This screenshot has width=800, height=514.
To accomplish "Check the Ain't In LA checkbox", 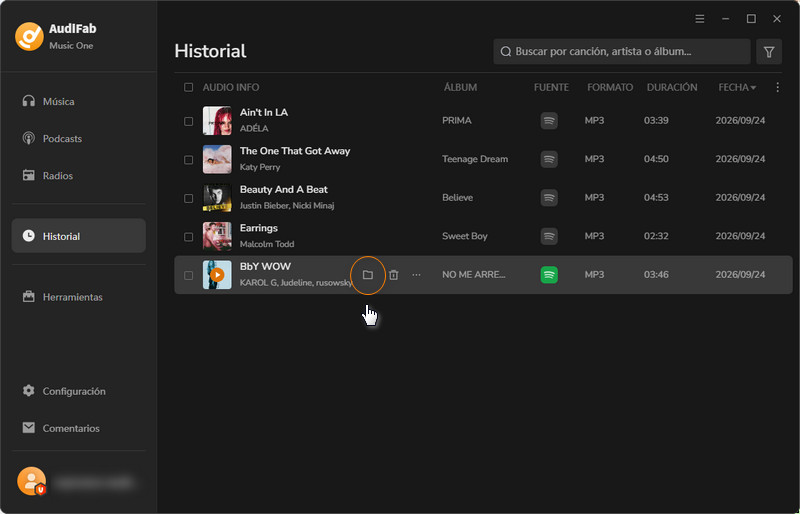I will pos(188,121).
